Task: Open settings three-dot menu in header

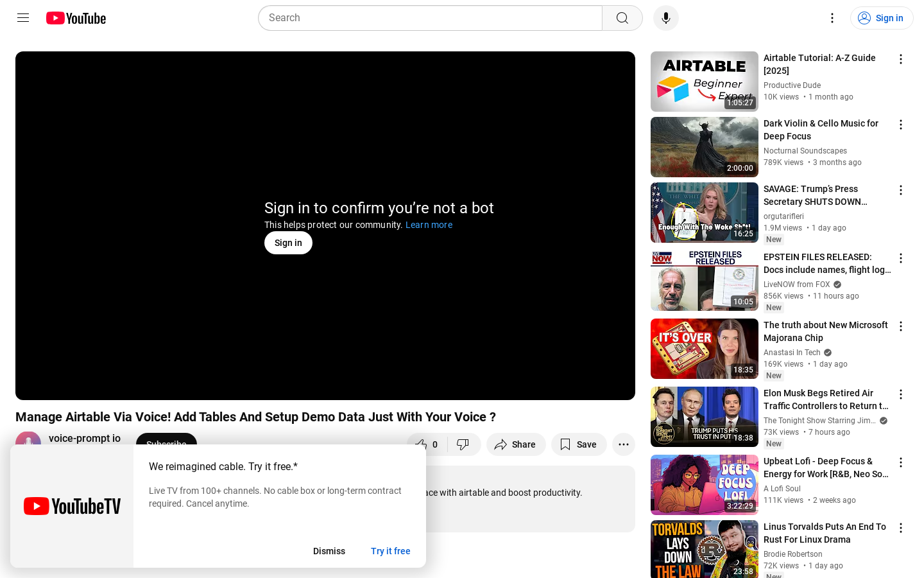Action: [832, 18]
